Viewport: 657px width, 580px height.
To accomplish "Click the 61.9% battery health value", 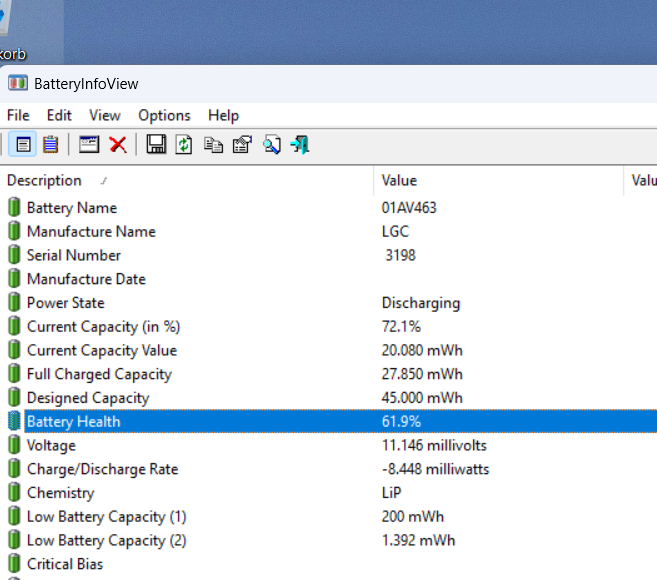I will click(401, 421).
